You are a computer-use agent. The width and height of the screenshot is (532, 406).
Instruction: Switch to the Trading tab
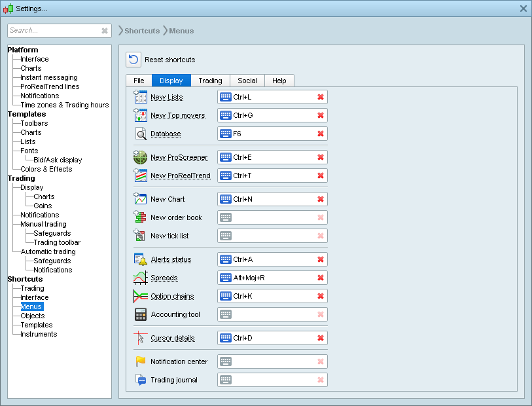click(211, 81)
